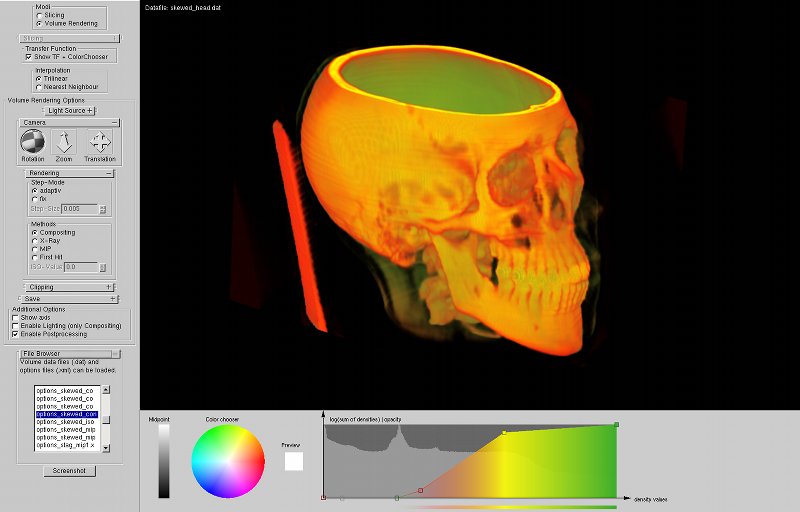Select the Slicing mode radio button
Image resolution: width=800 pixels, height=512 pixels.
point(39,15)
